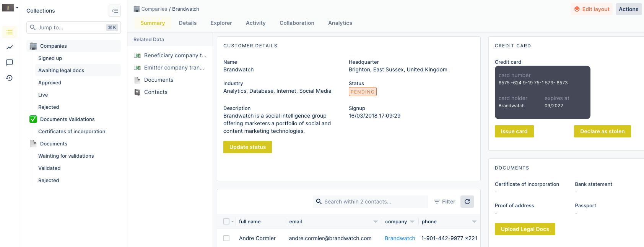The image size is (644, 247).
Task: Click Declare as stolen button
Action: [x=602, y=131]
